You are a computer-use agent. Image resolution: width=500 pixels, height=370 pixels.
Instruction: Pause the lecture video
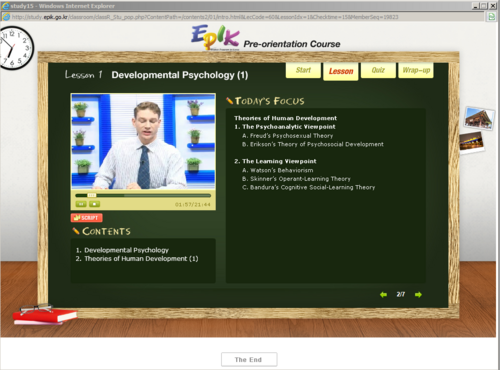coord(81,204)
